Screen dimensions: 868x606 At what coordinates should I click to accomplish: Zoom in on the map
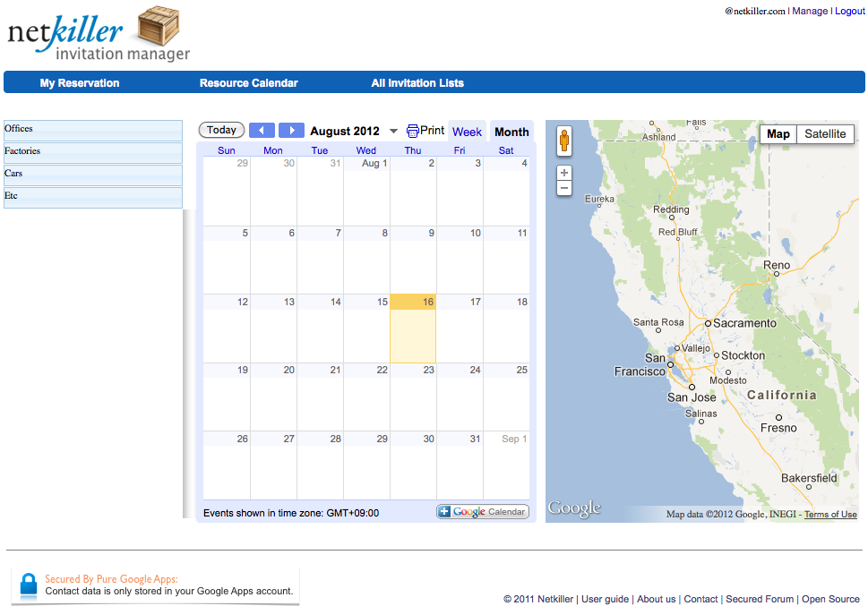(564, 173)
